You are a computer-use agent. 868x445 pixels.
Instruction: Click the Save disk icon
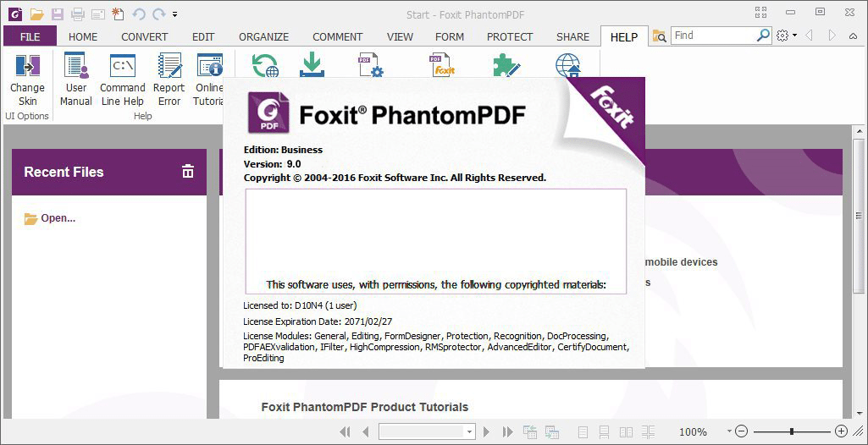pos(58,14)
